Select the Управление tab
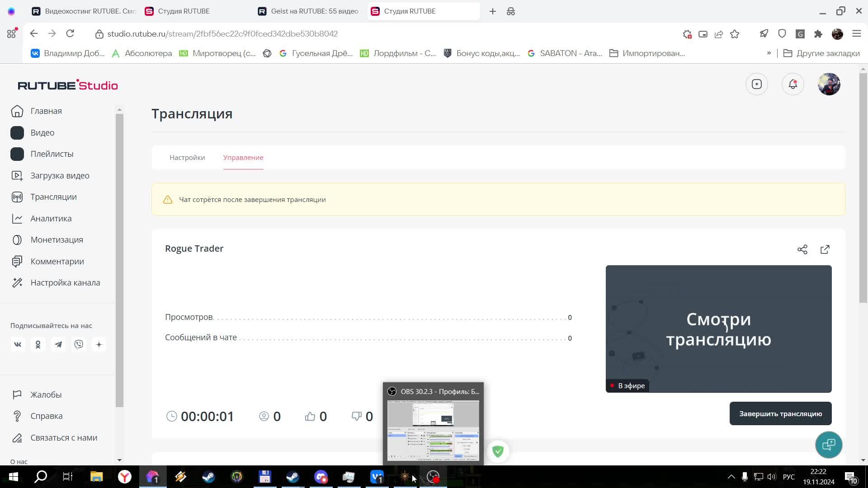This screenshot has width=868, height=488. pos(243,158)
